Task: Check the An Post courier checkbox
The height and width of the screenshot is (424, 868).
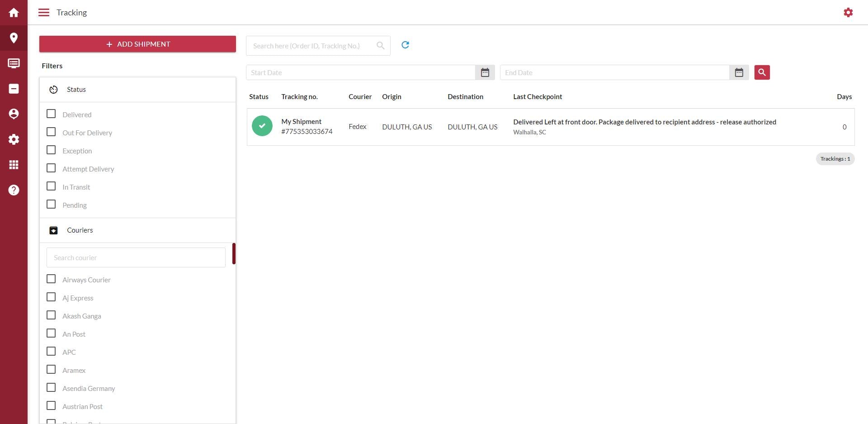Action: [x=51, y=333]
